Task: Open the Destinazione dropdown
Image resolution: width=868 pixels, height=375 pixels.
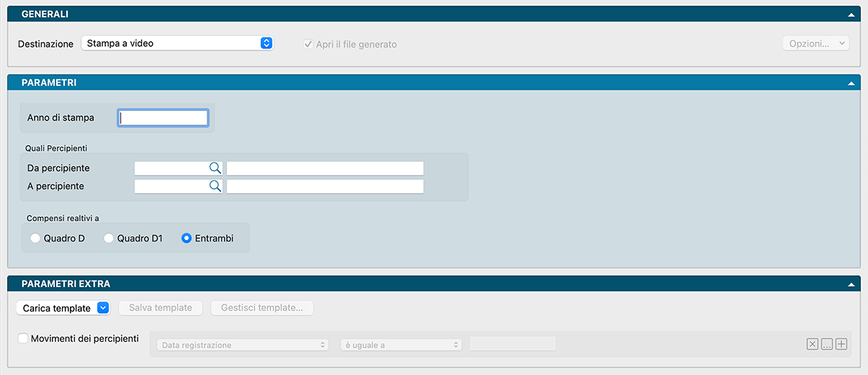Action: tap(177, 43)
